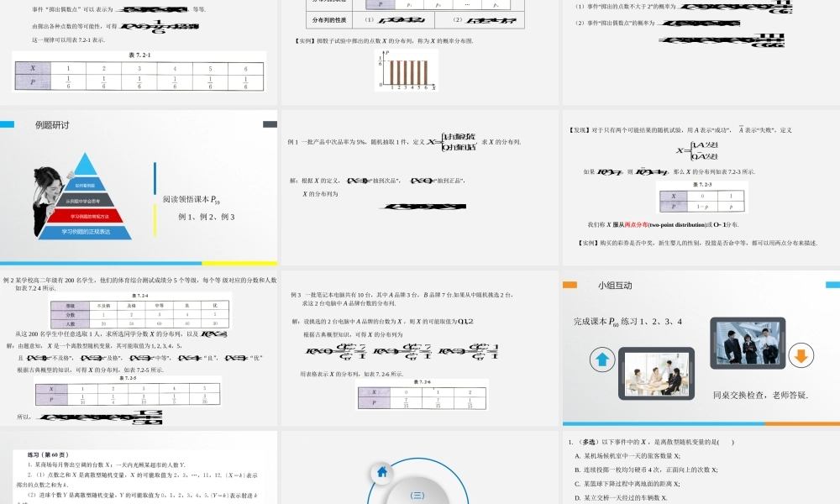
Task: Click the yellow vertical accent bar
Action: point(155,220)
